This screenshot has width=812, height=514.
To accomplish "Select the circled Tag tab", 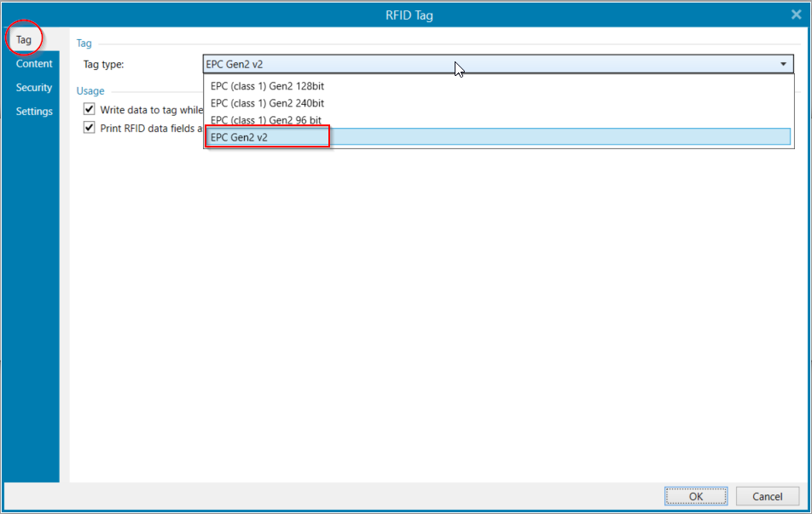I will pos(23,38).
